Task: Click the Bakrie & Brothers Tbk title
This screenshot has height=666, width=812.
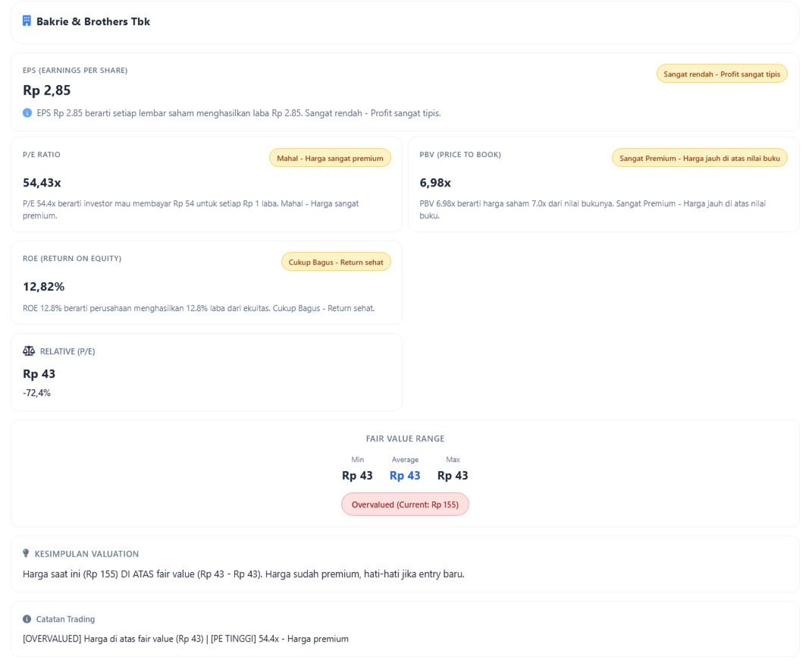Action: tap(93, 21)
